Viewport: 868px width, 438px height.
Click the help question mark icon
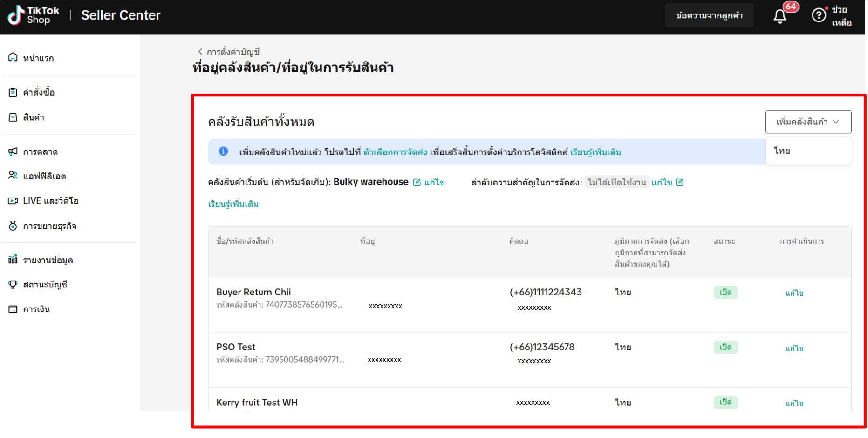(x=819, y=15)
